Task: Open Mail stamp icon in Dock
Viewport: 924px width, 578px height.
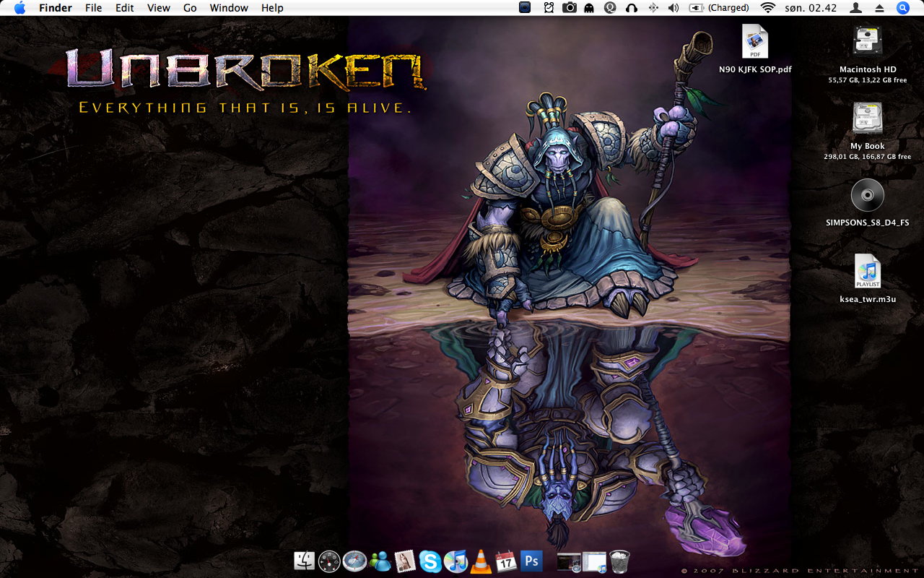Action: [405, 561]
